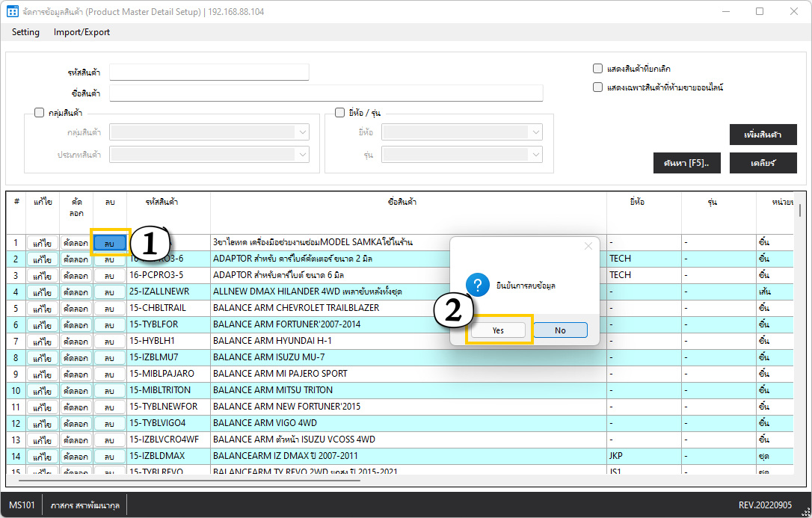Screen dimensions: 812x518
Task: Toggle the online-sale-prohibited products checkbox
Action: point(597,87)
